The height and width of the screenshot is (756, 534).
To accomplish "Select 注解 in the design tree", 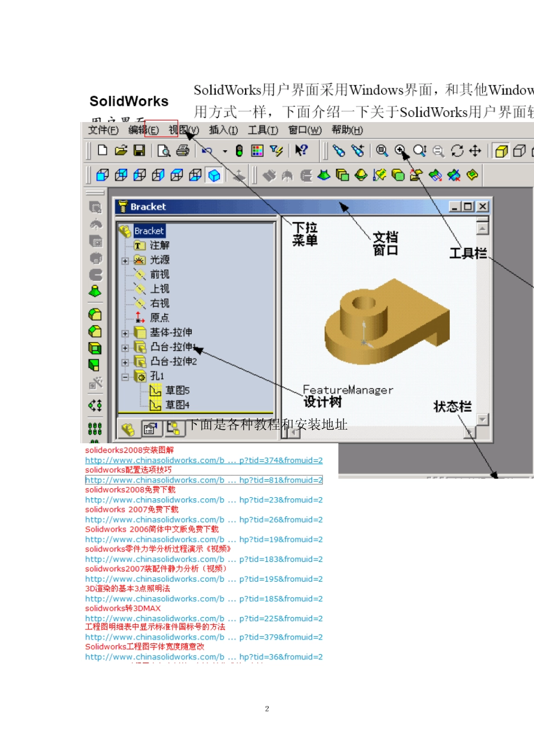I will point(160,245).
